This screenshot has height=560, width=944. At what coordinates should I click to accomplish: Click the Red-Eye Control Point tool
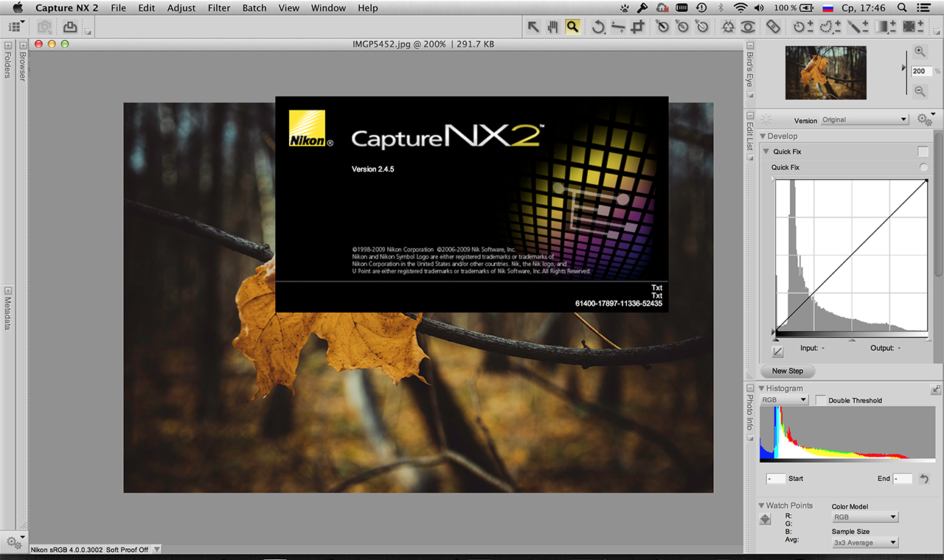pos(748,27)
